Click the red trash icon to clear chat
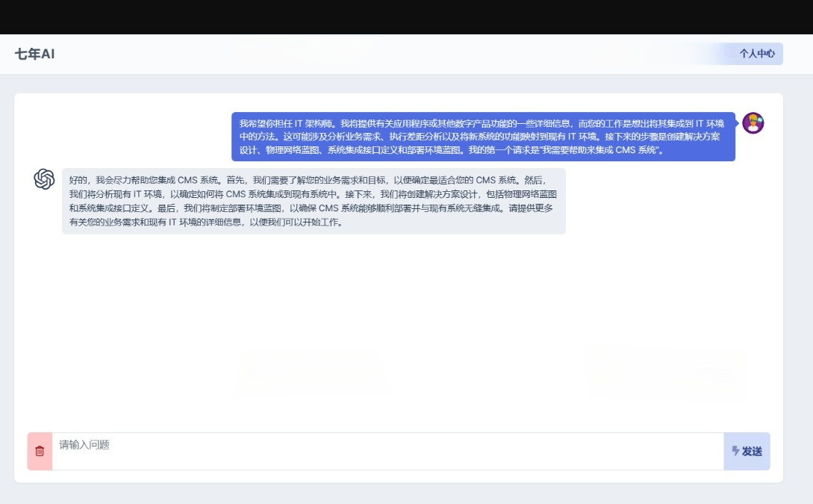This screenshot has width=813, height=504. (38, 451)
